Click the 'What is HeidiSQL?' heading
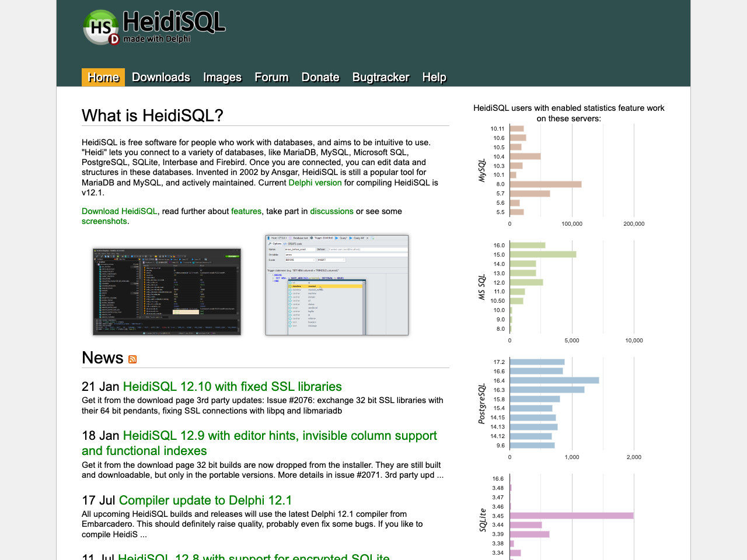 click(x=152, y=116)
